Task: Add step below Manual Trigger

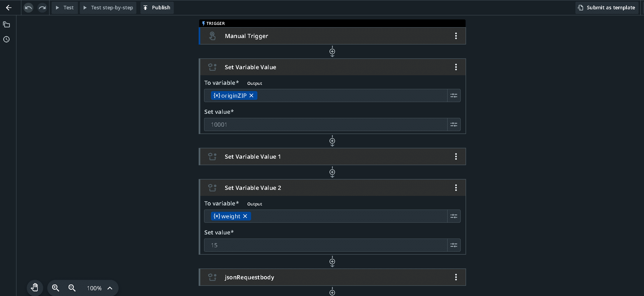Action: 332,51
